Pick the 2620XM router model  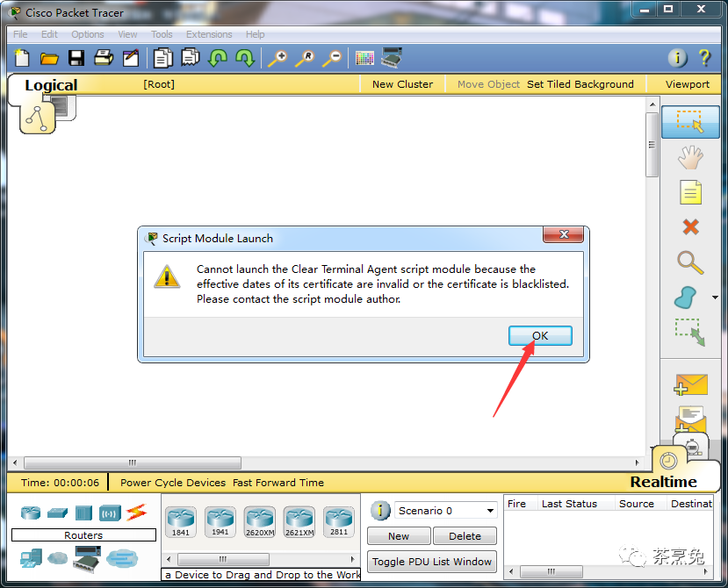point(260,522)
